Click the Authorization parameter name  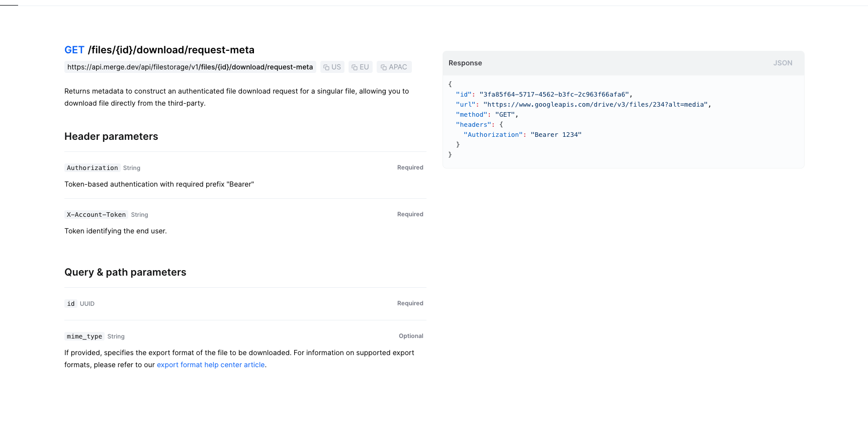pyautogui.click(x=93, y=168)
